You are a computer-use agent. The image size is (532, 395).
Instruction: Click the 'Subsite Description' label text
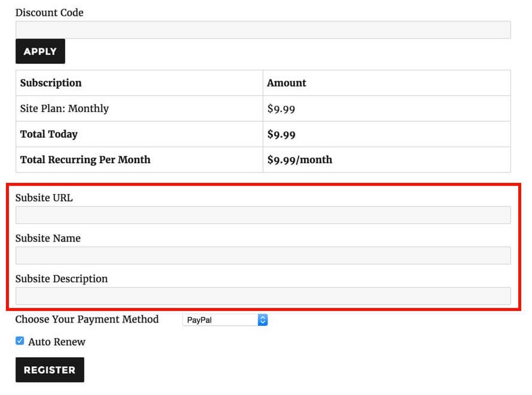(61, 279)
